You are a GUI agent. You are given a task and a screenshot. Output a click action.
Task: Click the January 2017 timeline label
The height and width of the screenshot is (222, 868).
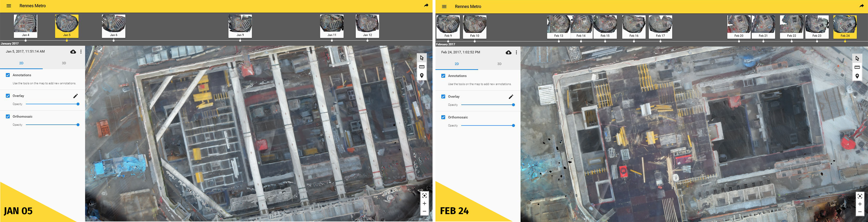tap(10, 43)
